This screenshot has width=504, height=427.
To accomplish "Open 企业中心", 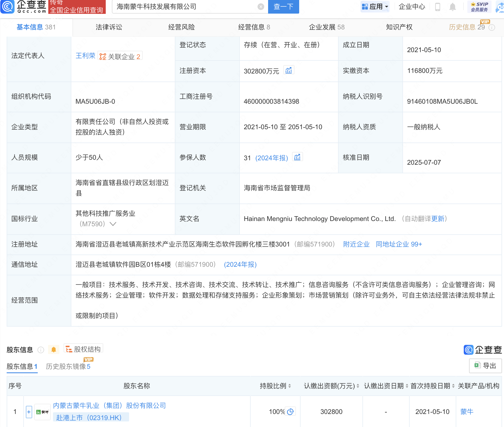I will pyautogui.click(x=412, y=7).
